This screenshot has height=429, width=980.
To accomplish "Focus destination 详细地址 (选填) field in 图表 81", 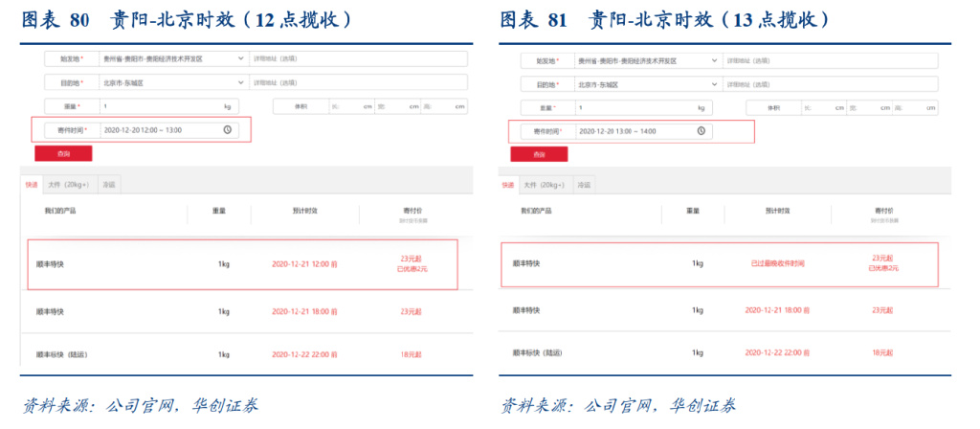I will pyautogui.click(x=831, y=84).
